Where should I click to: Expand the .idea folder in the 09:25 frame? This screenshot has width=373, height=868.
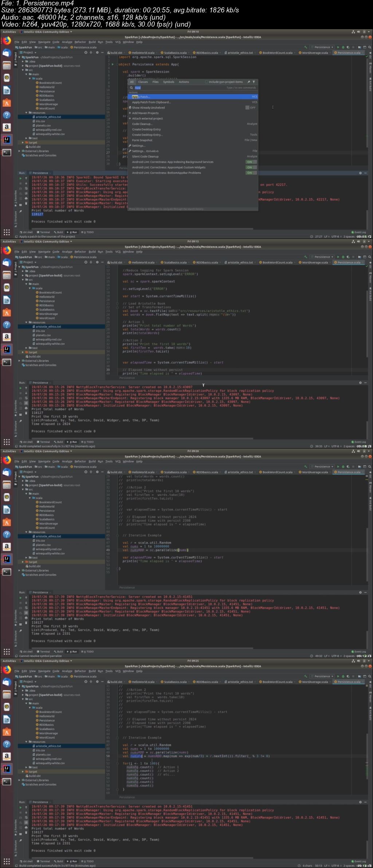(23, 690)
